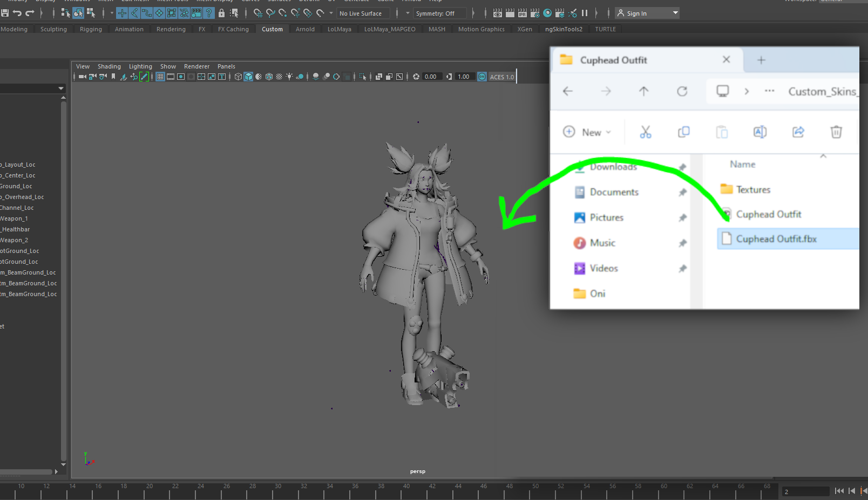The image size is (868, 500).
Task: Select by hierarchy mode icon
Action: [x=65, y=13]
